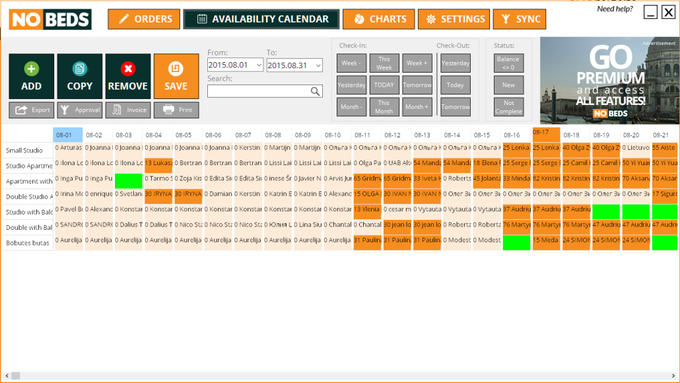Image resolution: width=680 pixels, height=383 pixels.
Task: Click inside the Search text field
Action: point(259,91)
